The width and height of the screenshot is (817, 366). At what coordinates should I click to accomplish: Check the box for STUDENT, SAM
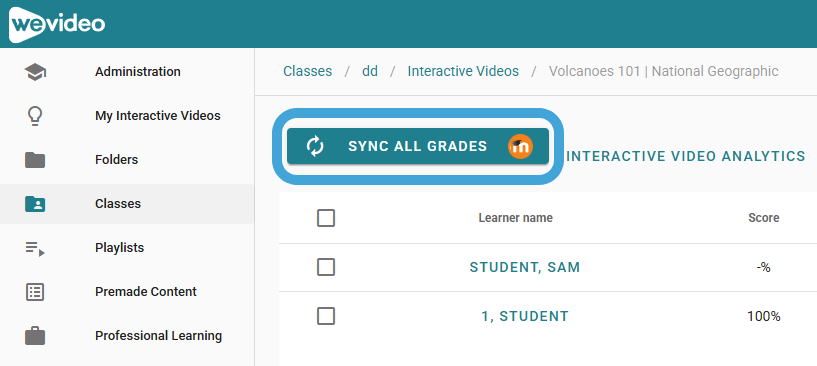[326, 267]
